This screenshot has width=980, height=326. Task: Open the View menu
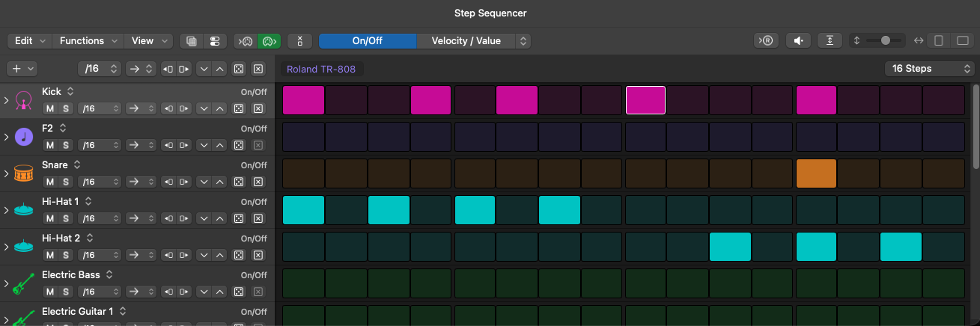coord(148,41)
